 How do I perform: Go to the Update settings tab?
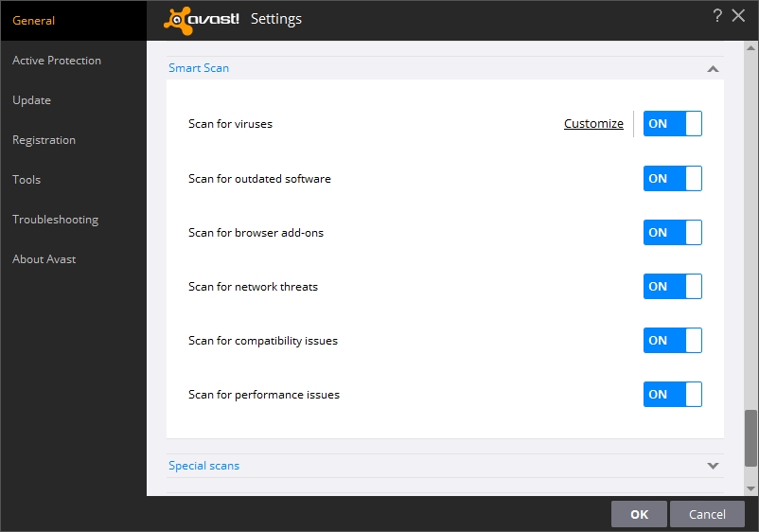32,100
